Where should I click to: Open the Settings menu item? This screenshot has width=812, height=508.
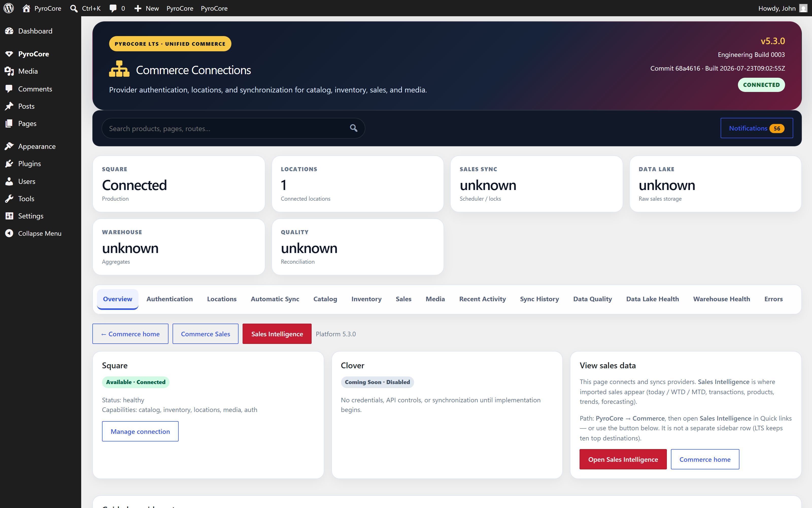click(41, 216)
